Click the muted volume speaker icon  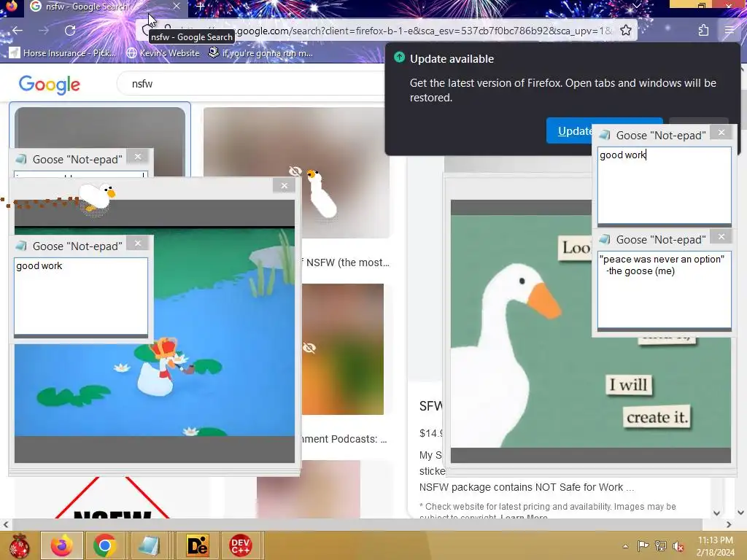coord(678,546)
